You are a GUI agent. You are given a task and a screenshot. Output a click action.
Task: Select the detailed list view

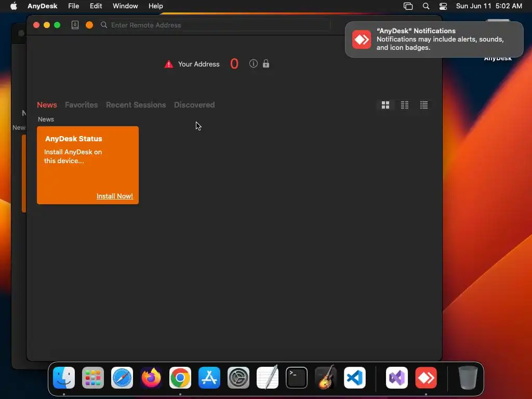424,105
